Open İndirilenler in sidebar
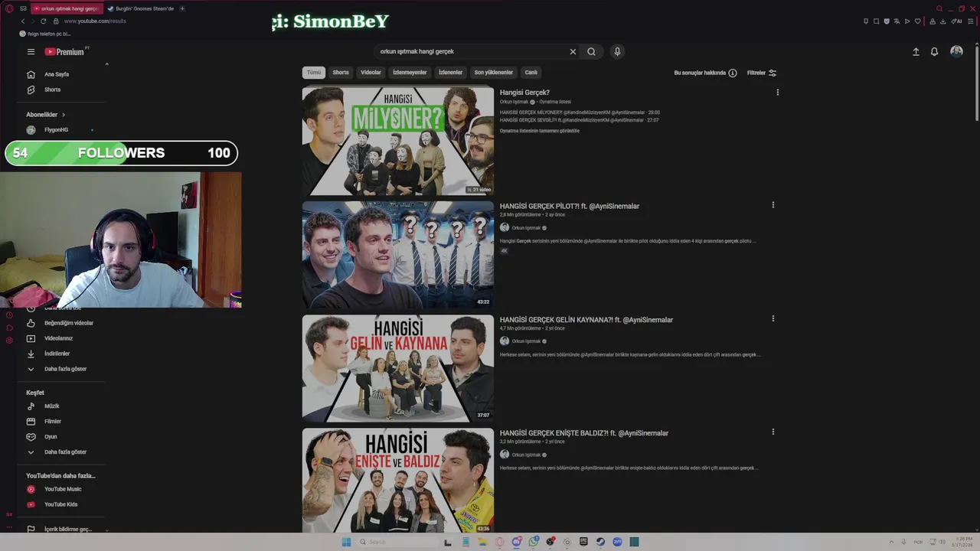This screenshot has height=551, width=980. click(50, 354)
